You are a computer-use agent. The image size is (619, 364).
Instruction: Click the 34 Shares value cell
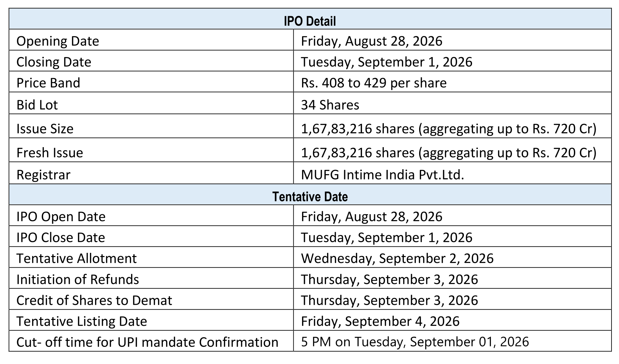pos(452,103)
